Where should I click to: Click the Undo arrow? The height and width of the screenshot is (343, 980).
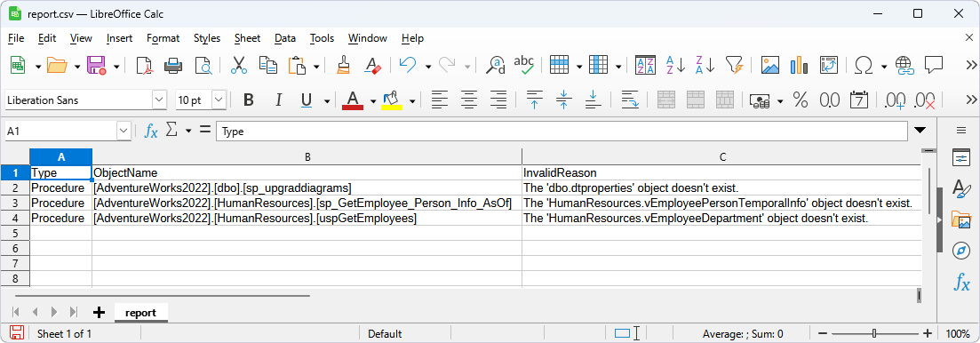point(408,65)
